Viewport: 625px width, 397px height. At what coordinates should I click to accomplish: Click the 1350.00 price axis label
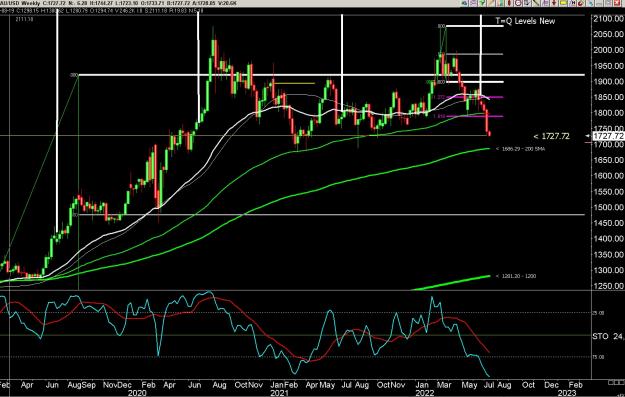pyautogui.click(x=608, y=255)
